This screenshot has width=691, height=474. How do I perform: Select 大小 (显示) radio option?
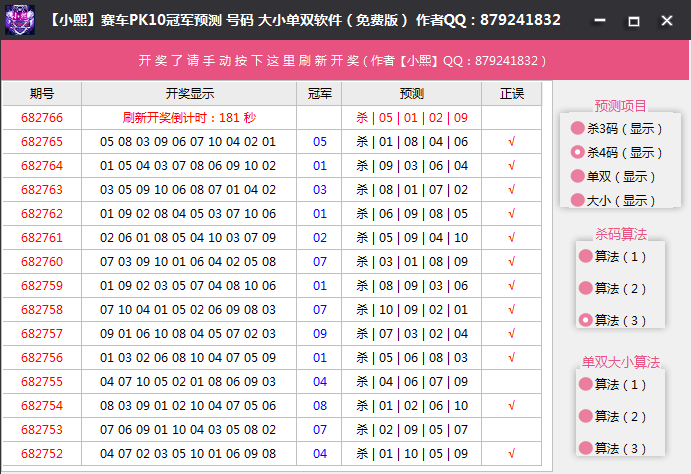pos(613,200)
